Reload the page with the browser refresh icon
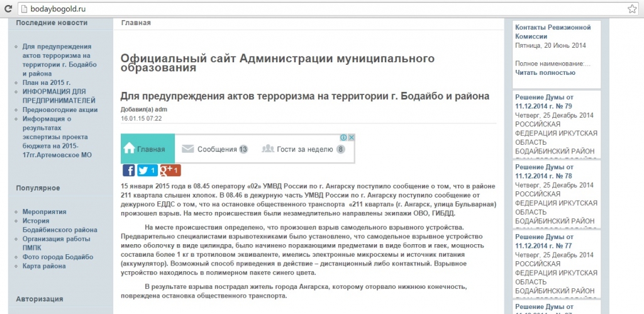The height and width of the screenshot is (314, 644). [x=8, y=8]
